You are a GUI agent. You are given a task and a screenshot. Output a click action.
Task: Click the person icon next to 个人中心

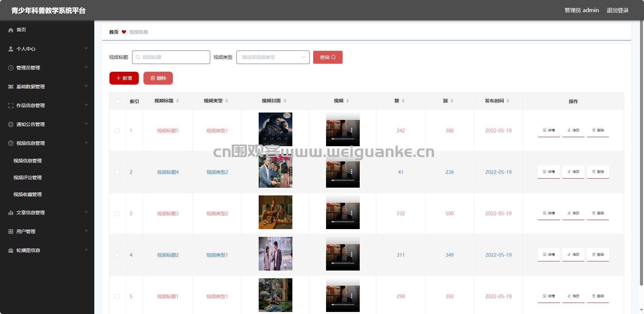click(11, 49)
